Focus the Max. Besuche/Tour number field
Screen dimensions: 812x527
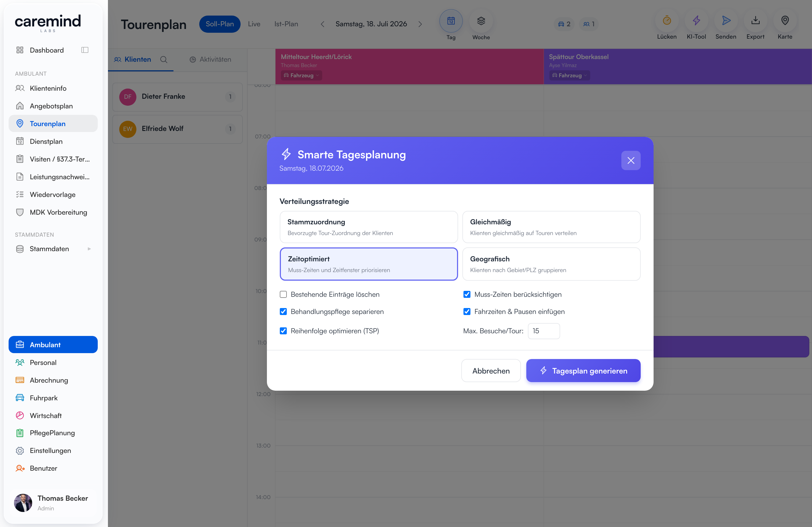click(x=544, y=331)
